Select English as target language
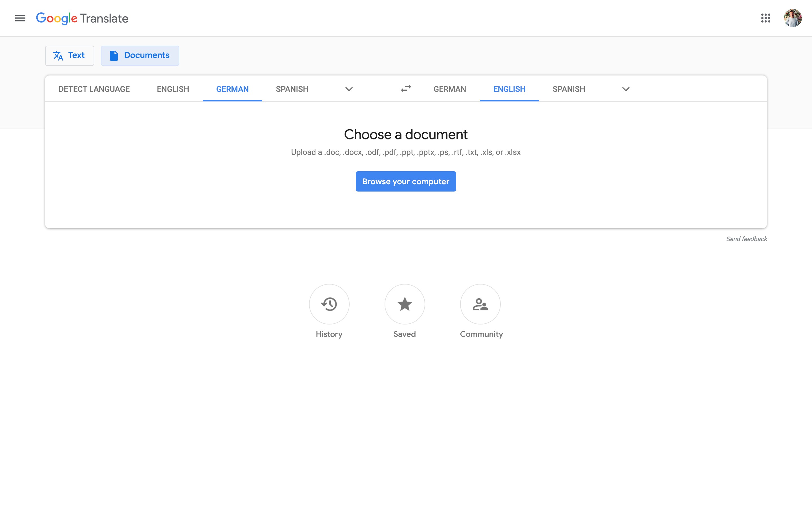Image resolution: width=812 pixels, height=507 pixels. point(509,89)
